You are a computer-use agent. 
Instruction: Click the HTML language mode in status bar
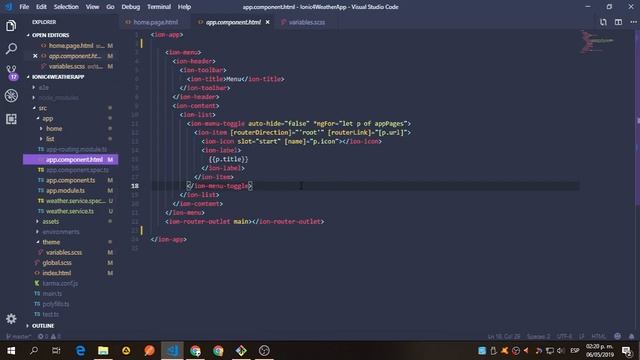coord(598,336)
